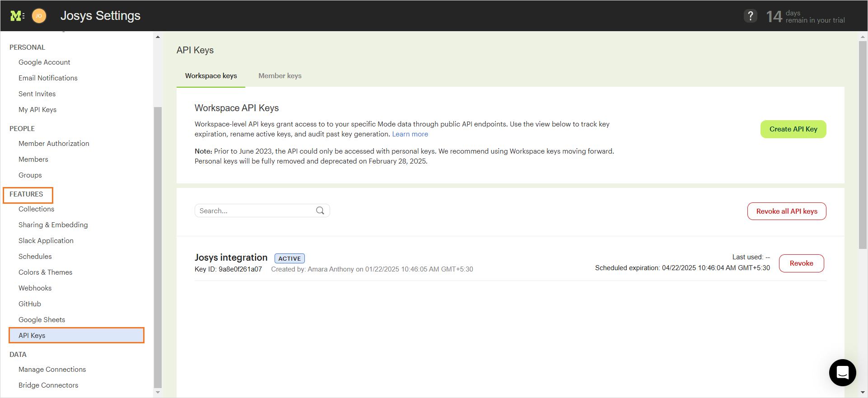Open the JO user avatar menu
The image size is (868, 398).
click(x=39, y=16)
